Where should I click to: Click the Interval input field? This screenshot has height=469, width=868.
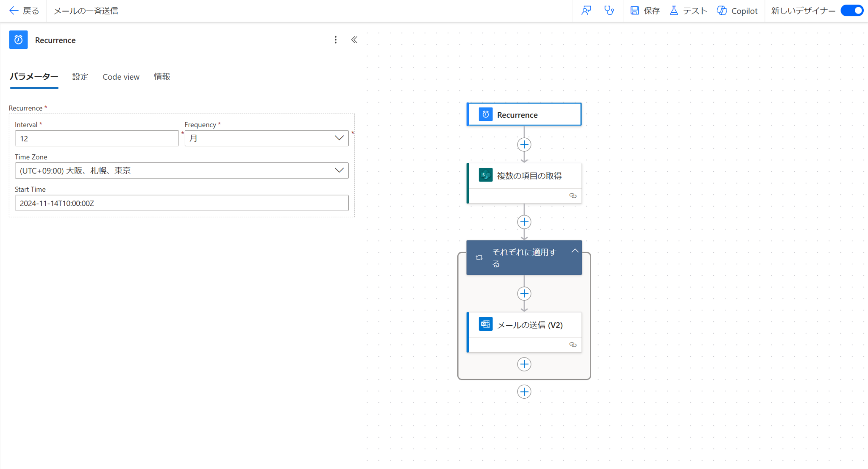click(97, 138)
